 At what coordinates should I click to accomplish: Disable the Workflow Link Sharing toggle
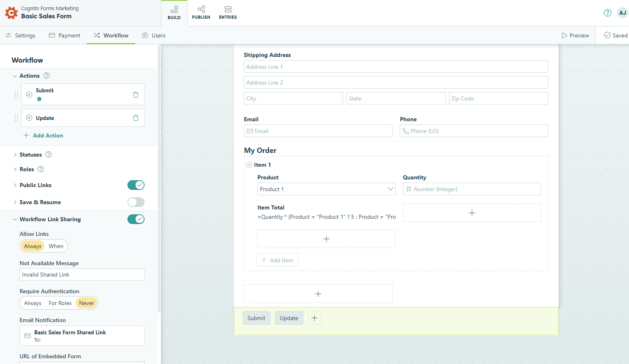136,219
